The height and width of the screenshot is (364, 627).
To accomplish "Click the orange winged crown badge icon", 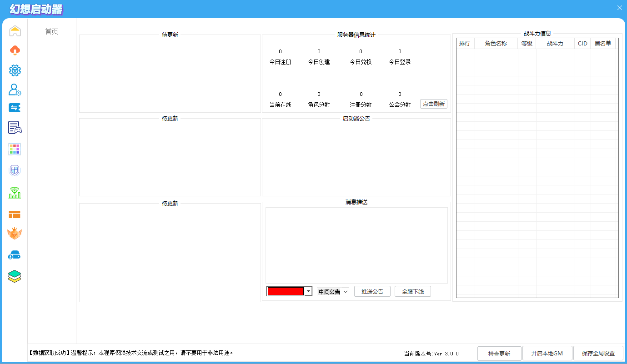I will [15, 234].
